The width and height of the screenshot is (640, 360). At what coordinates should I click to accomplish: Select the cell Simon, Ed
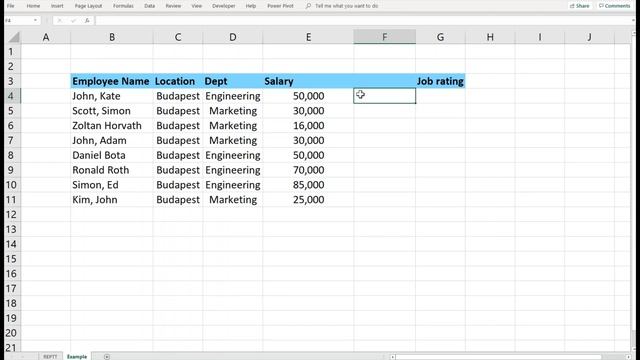coord(112,185)
